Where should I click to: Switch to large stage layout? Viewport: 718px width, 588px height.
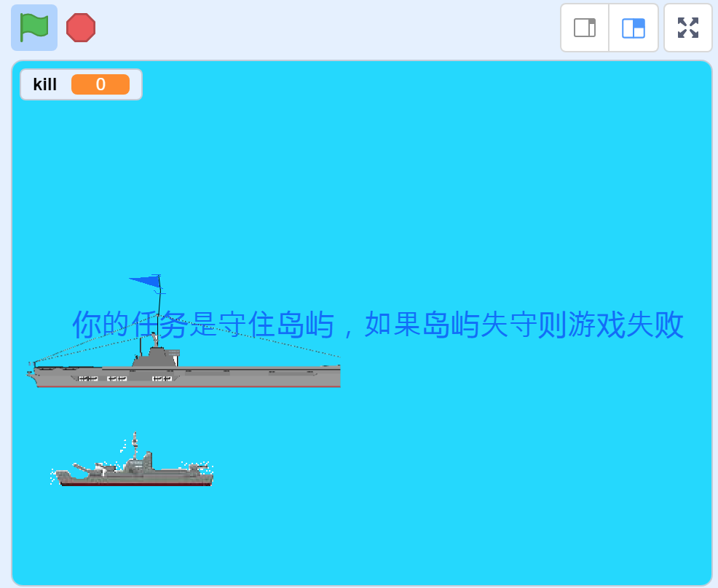point(634,28)
